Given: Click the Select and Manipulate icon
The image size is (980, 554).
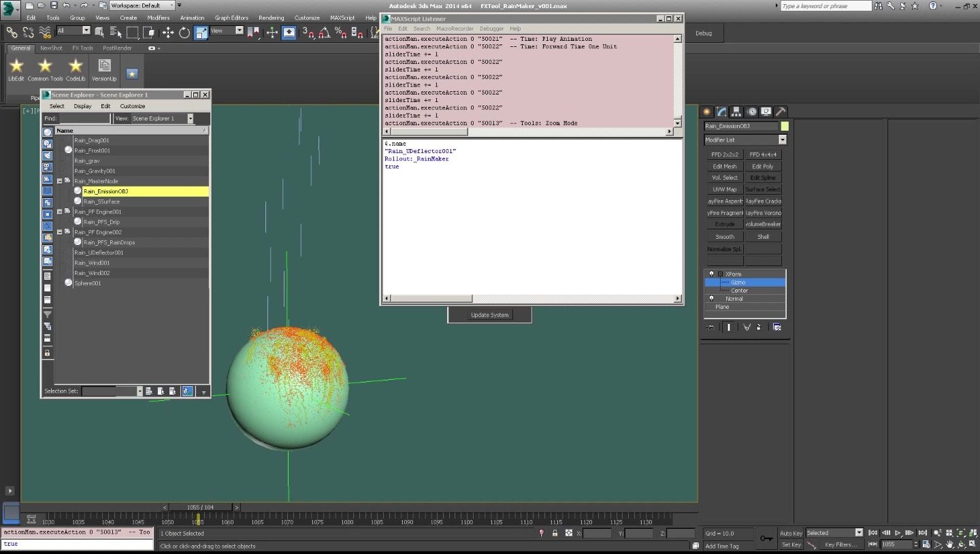Looking at the screenshot, I should click(x=272, y=33).
